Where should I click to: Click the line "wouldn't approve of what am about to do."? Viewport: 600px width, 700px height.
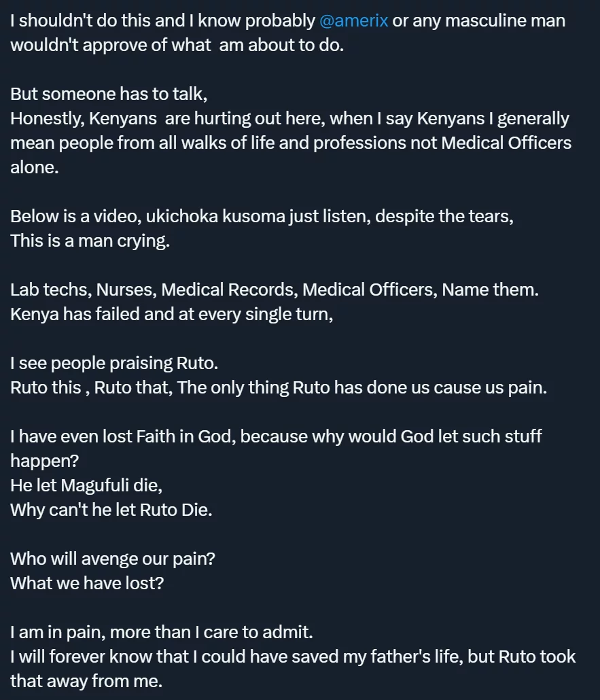pos(177,45)
